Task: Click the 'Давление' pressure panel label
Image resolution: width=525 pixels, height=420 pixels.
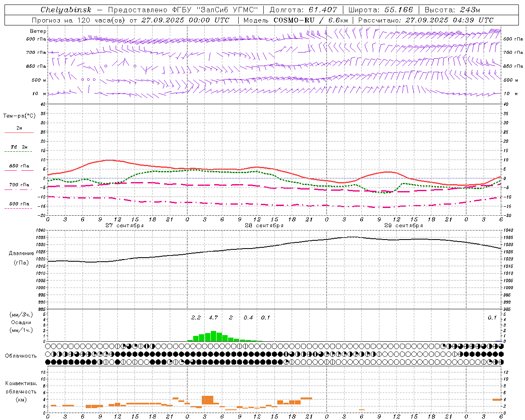Action: [21, 253]
